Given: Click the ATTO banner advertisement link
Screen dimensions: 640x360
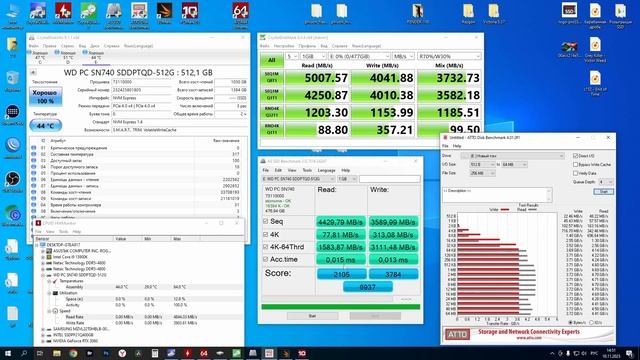Looking at the screenshot, I should (529, 334).
